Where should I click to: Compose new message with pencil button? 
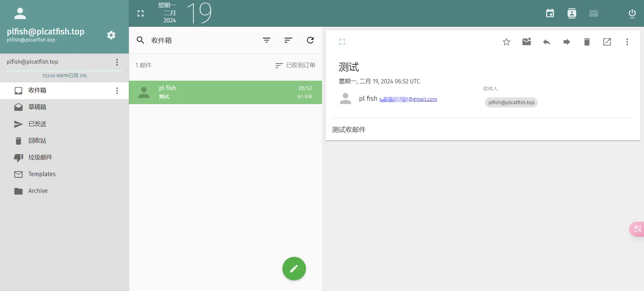coord(294,269)
